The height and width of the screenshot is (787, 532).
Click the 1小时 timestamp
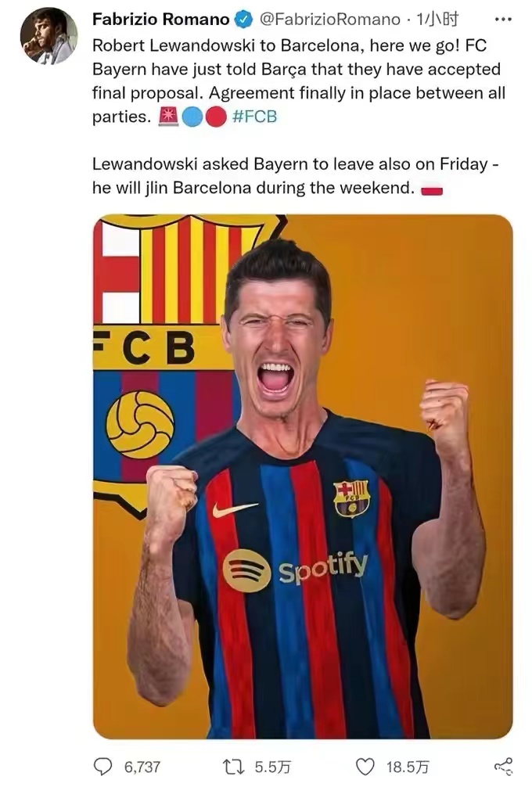pyautogui.click(x=437, y=20)
